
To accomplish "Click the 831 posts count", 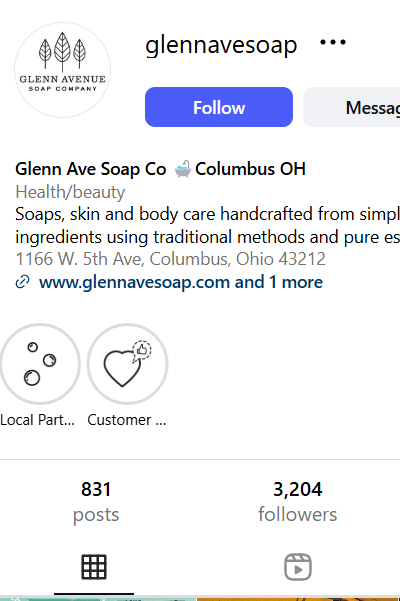I will (96, 501).
